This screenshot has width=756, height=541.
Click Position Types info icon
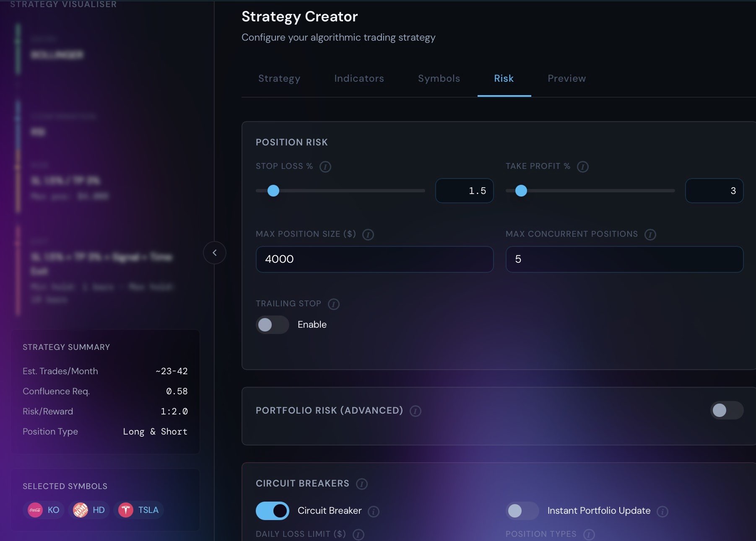[x=589, y=534]
